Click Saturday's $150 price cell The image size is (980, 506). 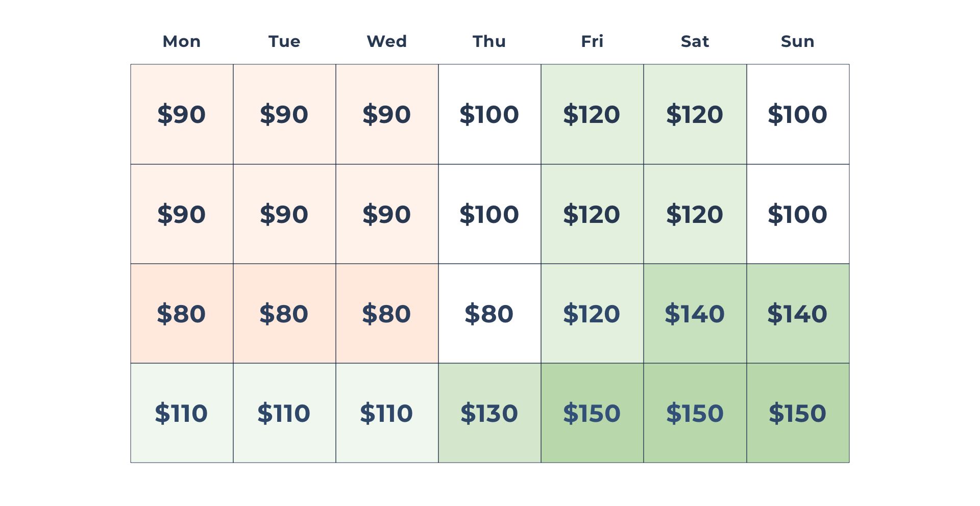tap(695, 413)
